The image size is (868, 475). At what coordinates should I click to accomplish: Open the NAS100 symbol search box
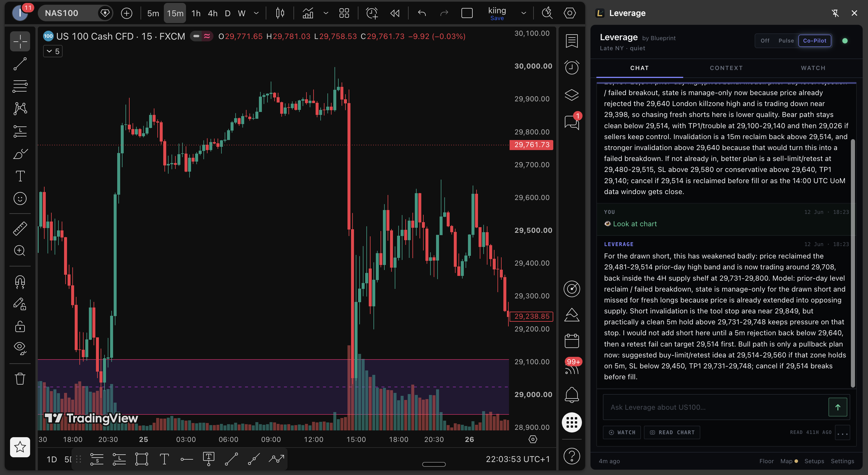click(x=76, y=14)
